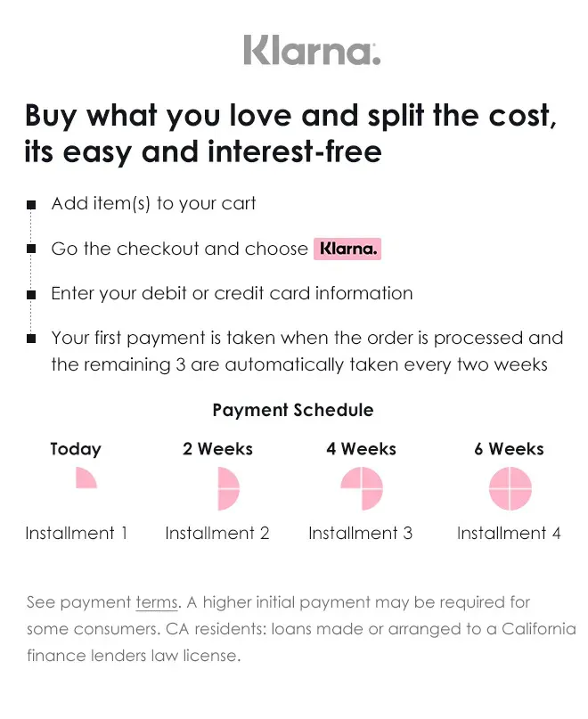Click the bullet beside 'Your first payment is taken'
The width and height of the screenshot is (588, 719).
coord(31,339)
